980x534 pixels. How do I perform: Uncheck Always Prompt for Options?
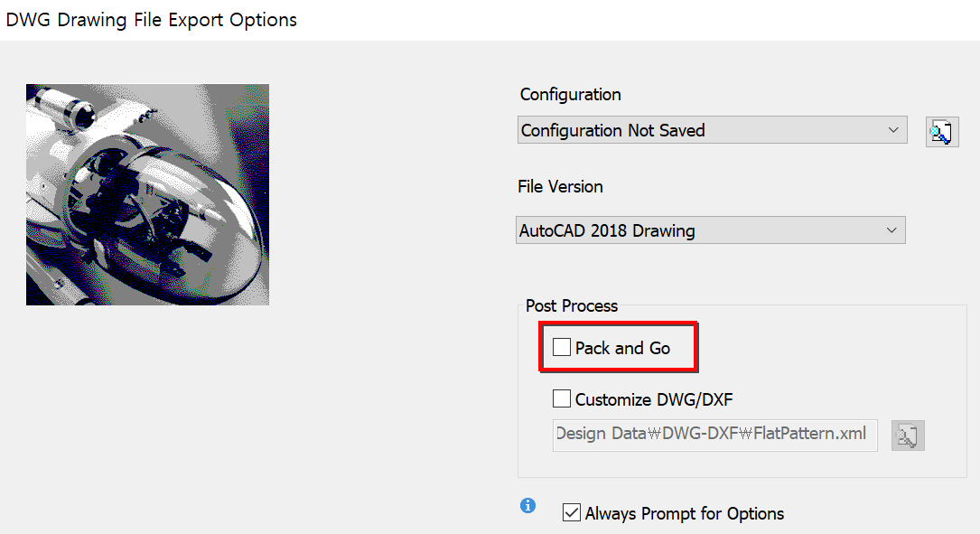pos(572,512)
